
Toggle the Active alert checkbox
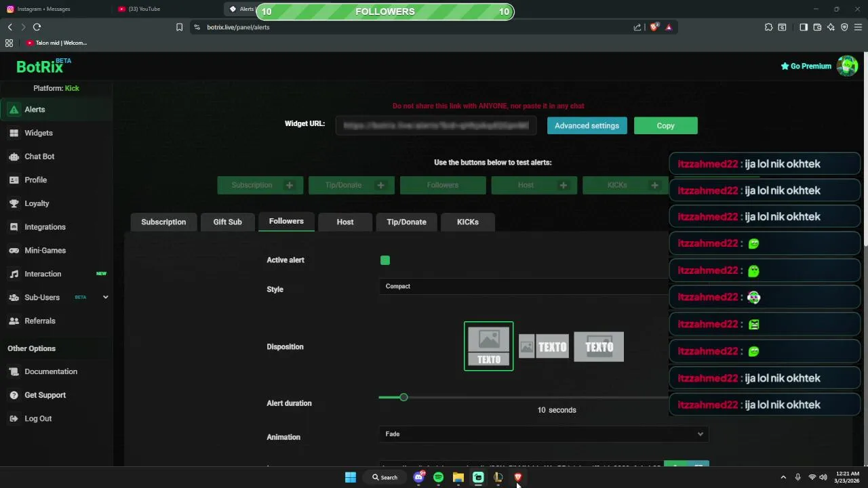[x=385, y=260]
